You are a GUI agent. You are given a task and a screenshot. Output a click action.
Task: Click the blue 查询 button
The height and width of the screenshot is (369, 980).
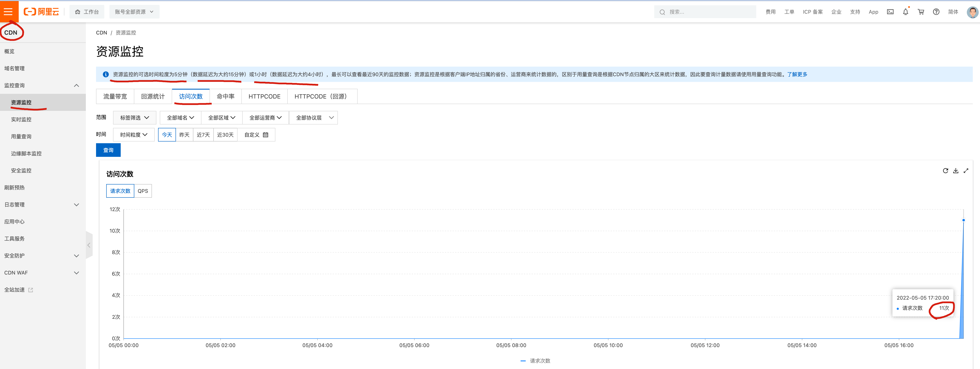click(108, 150)
